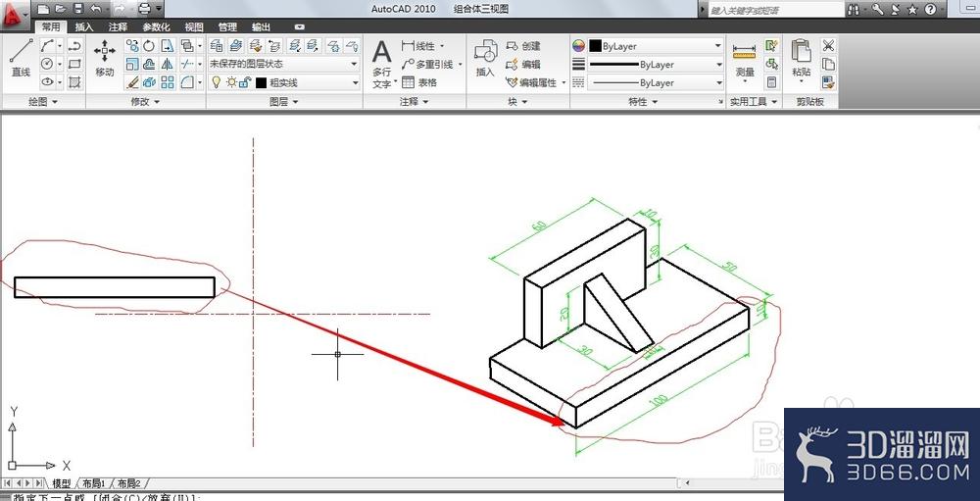Click the 创建 block button
This screenshot has height=501, width=980.
coord(523,46)
